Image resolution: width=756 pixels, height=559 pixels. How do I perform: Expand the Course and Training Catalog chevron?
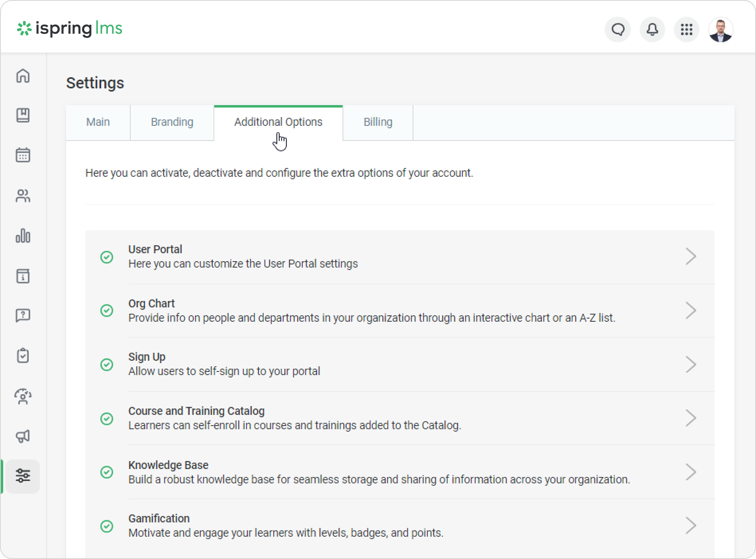691,418
